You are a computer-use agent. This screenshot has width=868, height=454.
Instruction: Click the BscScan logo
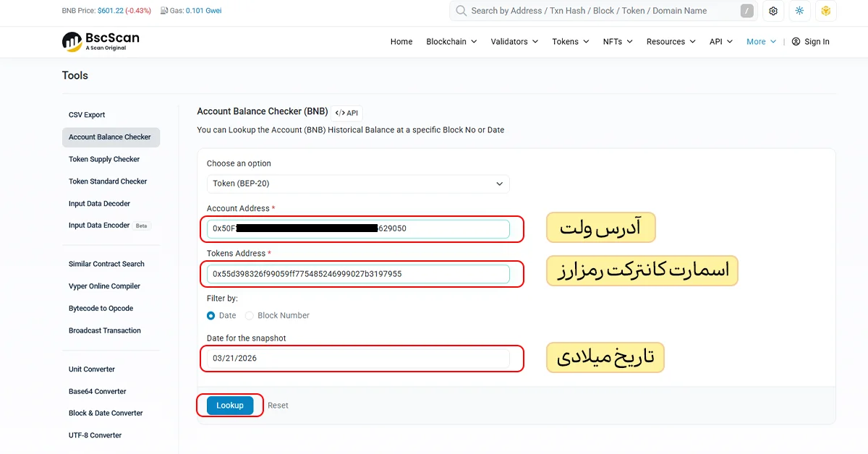click(x=101, y=41)
